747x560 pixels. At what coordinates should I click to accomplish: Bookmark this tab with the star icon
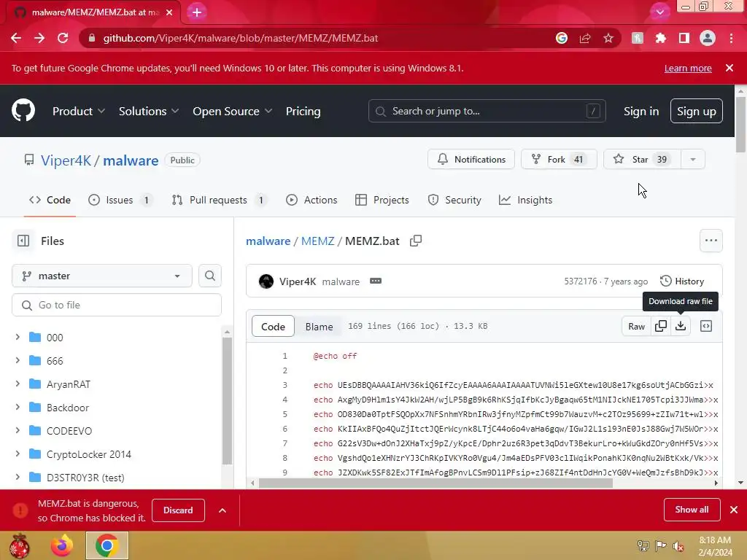tap(608, 38)
